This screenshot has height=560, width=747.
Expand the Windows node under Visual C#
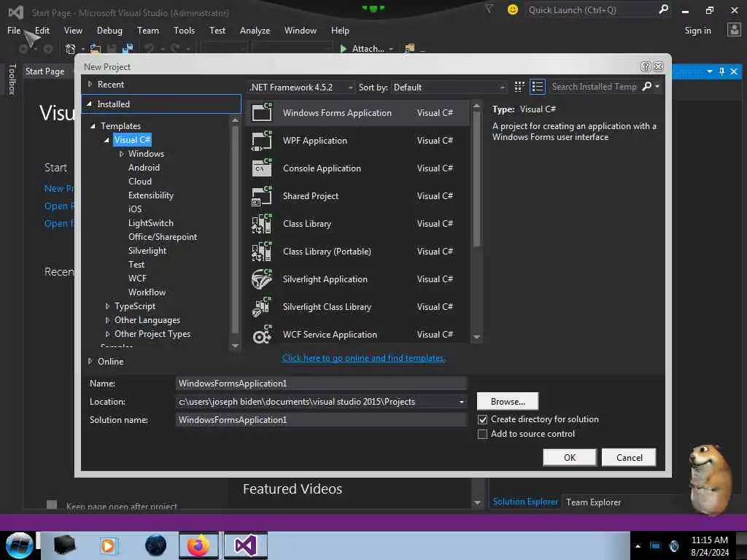tap(122, 154)
